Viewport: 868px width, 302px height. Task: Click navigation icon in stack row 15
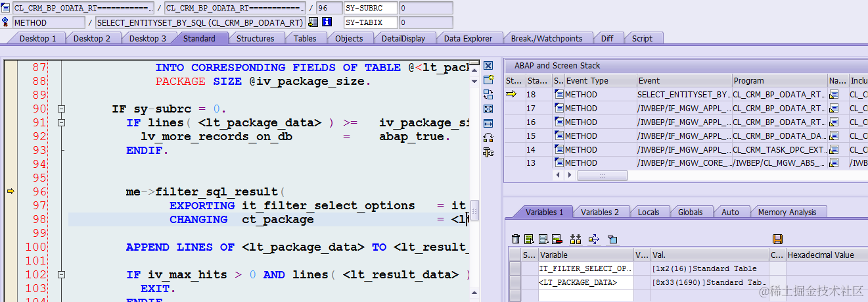834,136
